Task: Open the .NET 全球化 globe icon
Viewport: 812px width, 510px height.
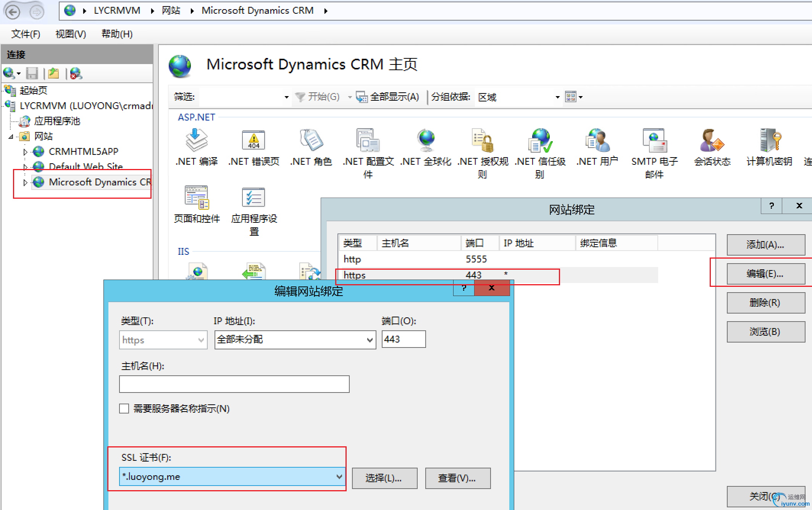Action: pyautogui.click(x=425, y=140)
